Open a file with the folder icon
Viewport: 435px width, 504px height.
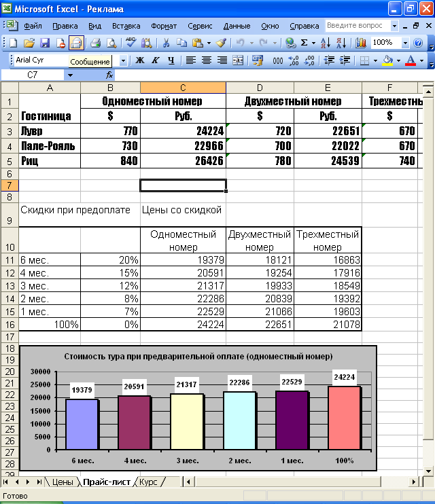[29, 43]
